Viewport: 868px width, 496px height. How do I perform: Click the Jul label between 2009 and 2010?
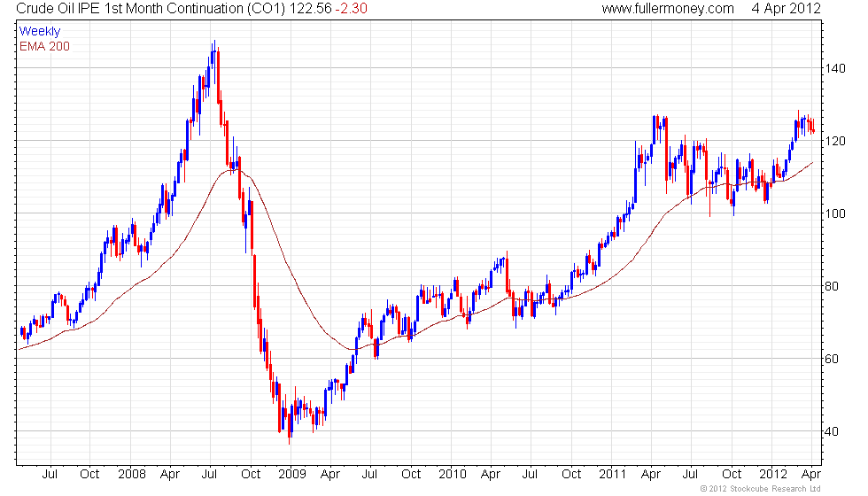pos(370,475)
